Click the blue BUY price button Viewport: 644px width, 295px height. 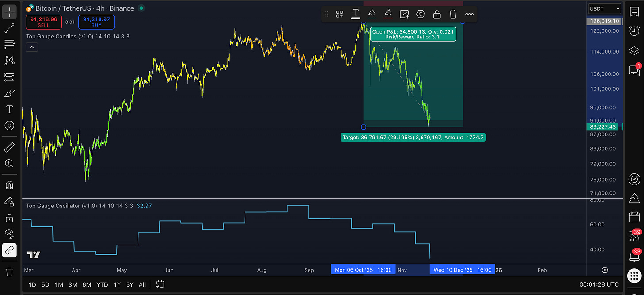[96, 22]
